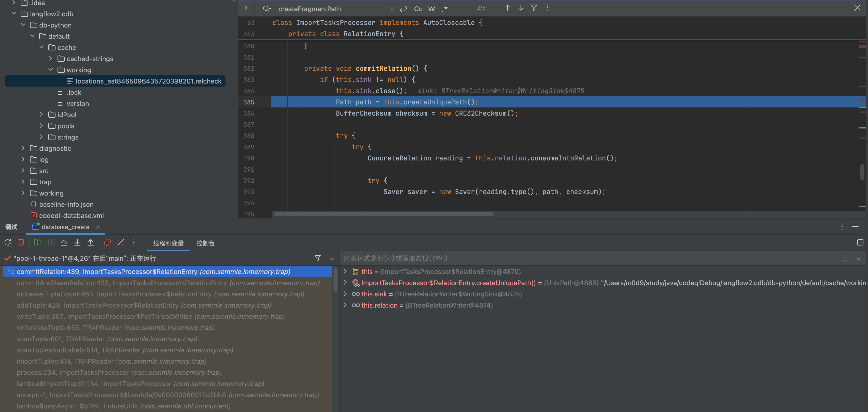Expand the idPool folder

point(41,115)
